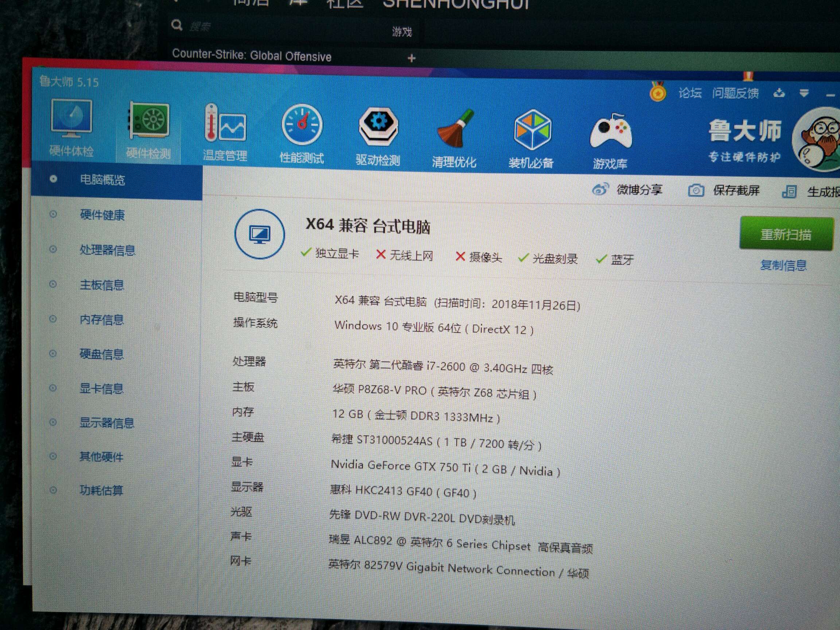Click 独立显卡 checkmark status

point(329,253)
